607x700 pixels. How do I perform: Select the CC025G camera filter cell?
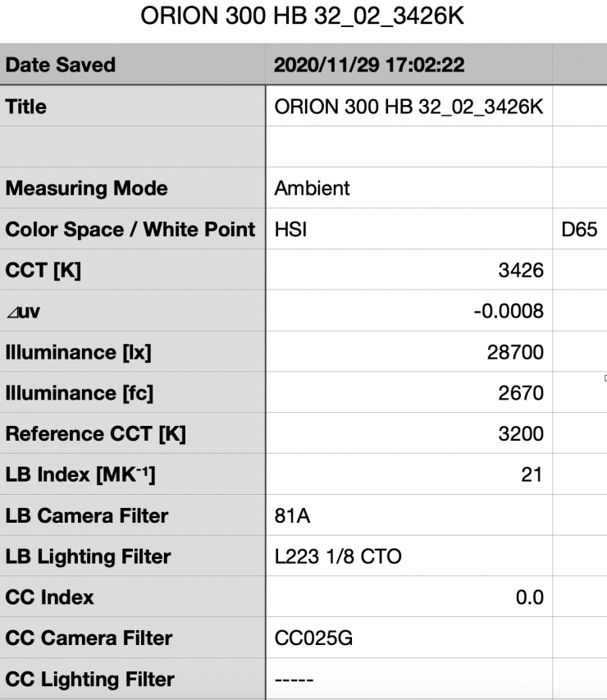coord(408,638)
